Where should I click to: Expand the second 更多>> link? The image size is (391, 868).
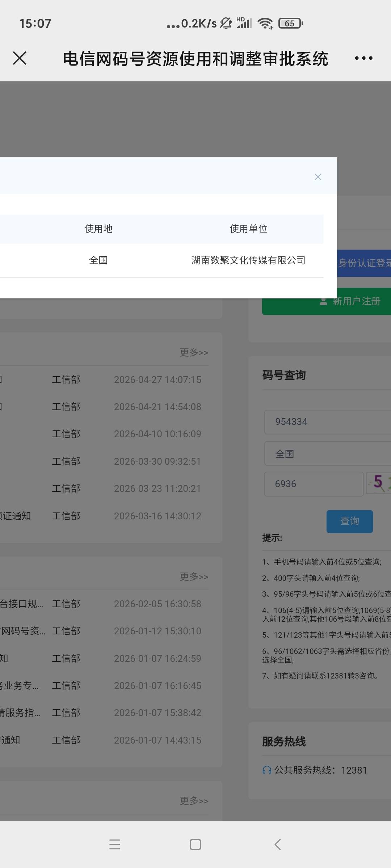pyautogui.click(x=194, y=576)
